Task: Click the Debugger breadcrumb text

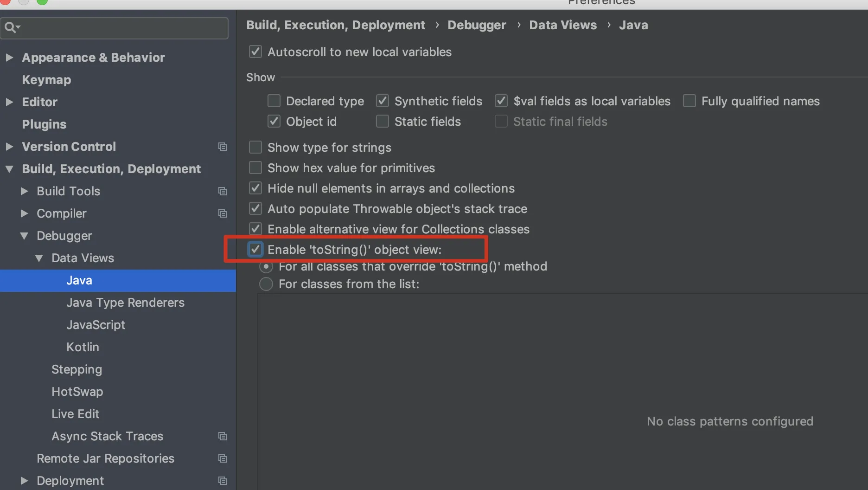Action: 477,25
